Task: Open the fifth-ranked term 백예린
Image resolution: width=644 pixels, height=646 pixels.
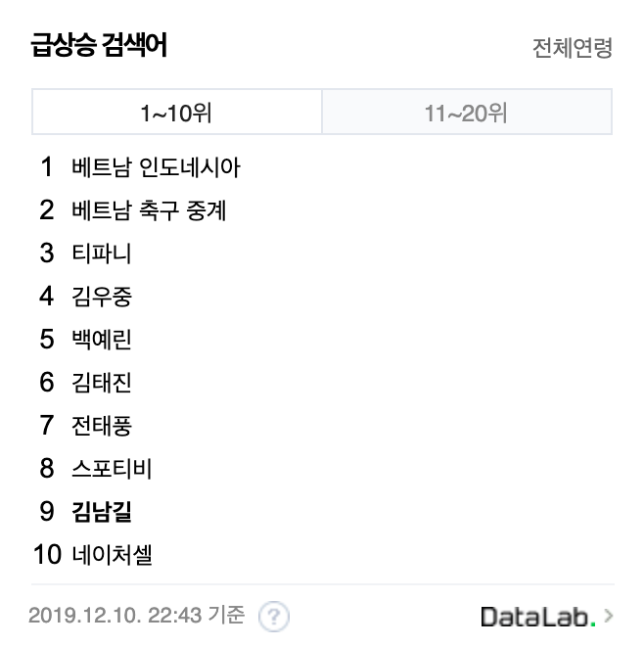Action: (x=102, y=339)
